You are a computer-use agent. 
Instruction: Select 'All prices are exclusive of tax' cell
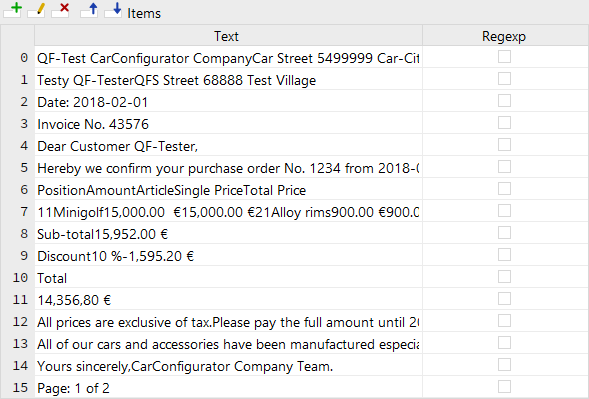coord(228,322)
